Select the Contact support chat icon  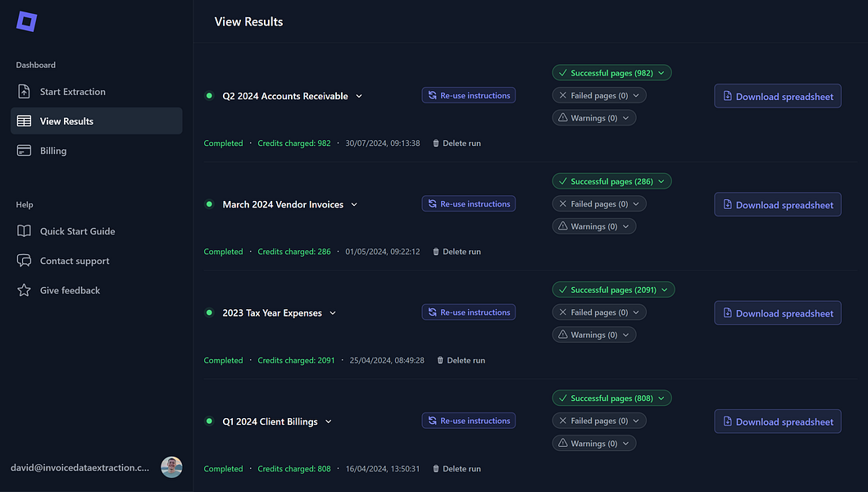22,260
